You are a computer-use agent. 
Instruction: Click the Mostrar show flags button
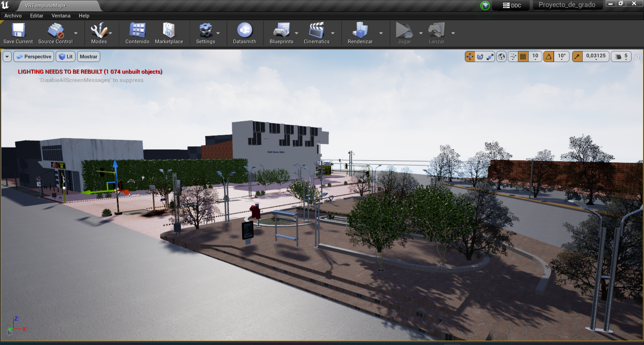89,57
